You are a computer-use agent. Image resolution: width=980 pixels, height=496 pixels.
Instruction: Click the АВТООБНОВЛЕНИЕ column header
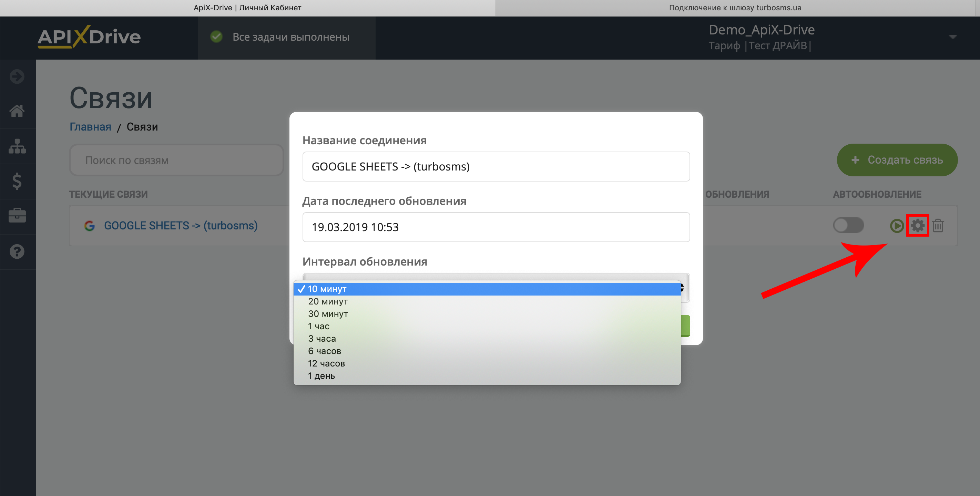click(x=877, y=194)
